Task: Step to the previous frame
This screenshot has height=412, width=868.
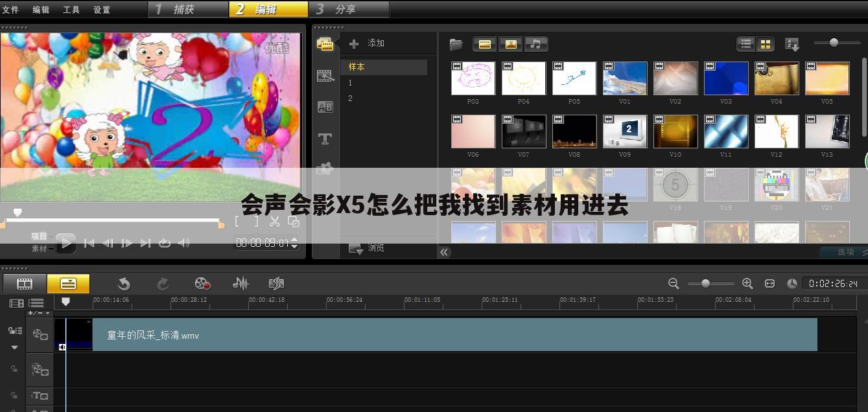Action: click(x=108, y=243)
